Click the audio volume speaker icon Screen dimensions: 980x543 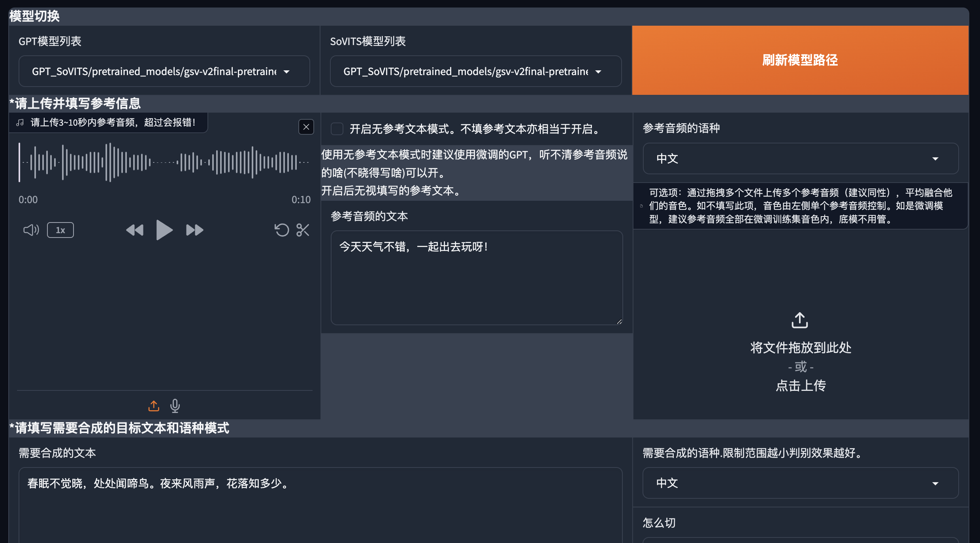click(31, 230)
